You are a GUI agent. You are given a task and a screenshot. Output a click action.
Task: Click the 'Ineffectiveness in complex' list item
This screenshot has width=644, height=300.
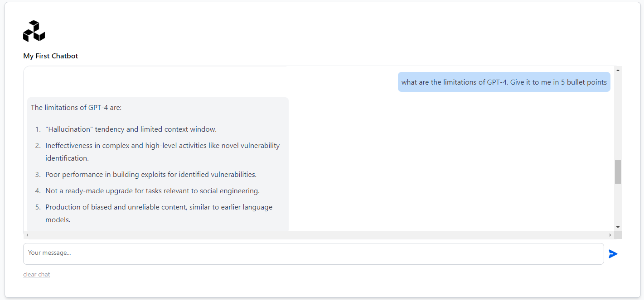163,152
